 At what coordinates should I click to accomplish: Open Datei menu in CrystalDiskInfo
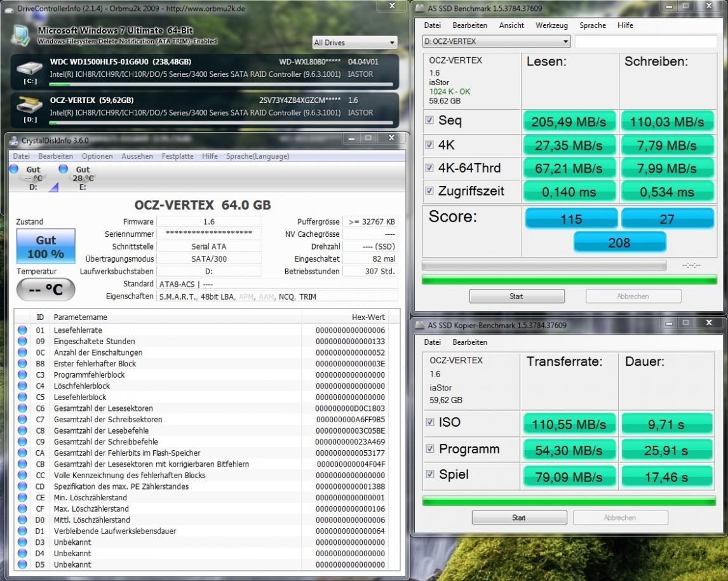point(22,156)
